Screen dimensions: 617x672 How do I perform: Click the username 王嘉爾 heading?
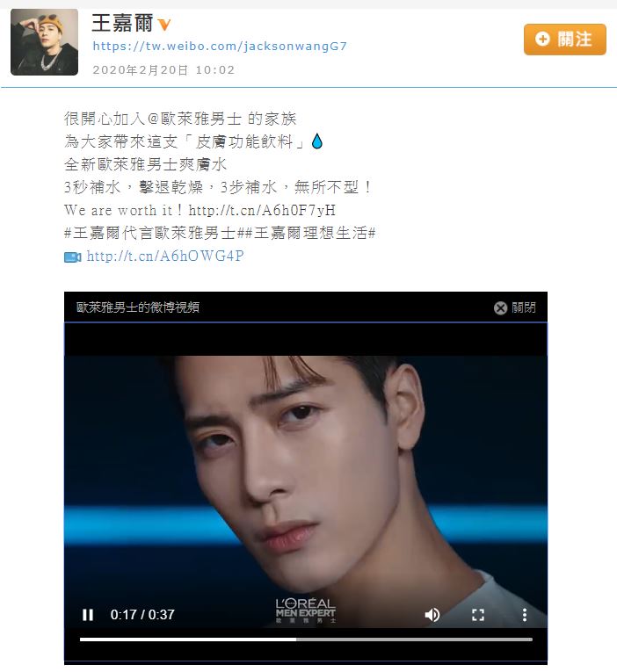(122, 23)
